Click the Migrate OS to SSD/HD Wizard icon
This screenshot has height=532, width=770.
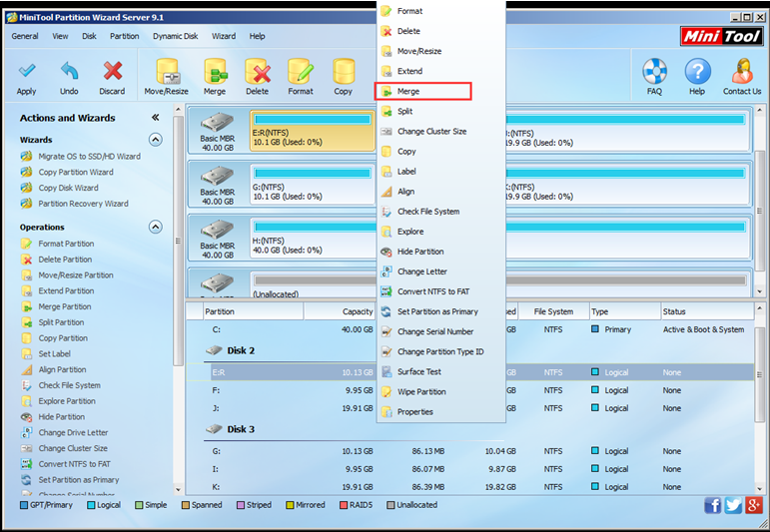coord(26,156)
